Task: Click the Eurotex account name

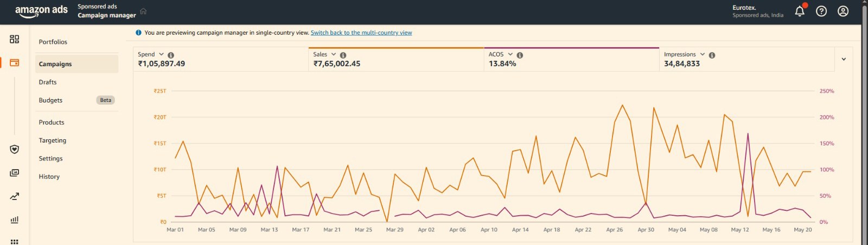Action: [x=744, y=8]
